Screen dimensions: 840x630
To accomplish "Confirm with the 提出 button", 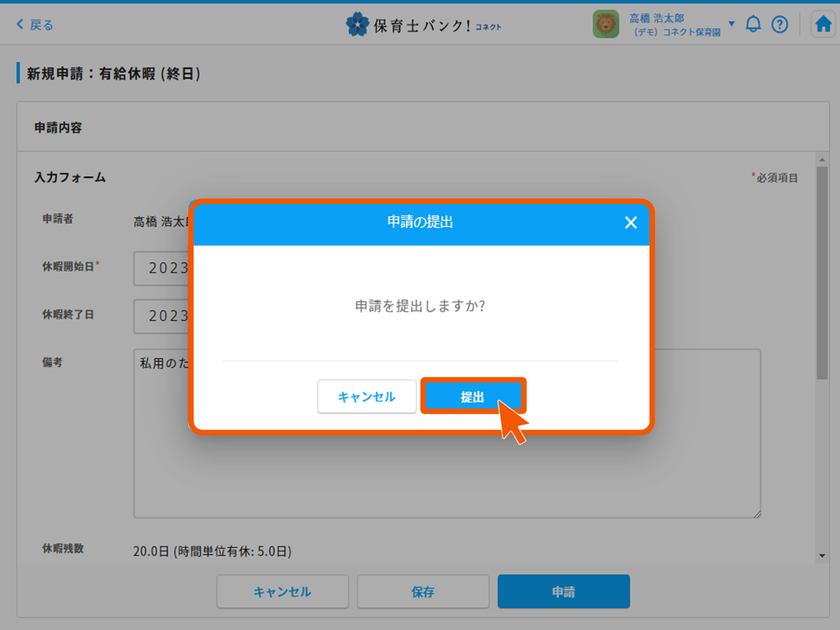I will click(472, 397).
